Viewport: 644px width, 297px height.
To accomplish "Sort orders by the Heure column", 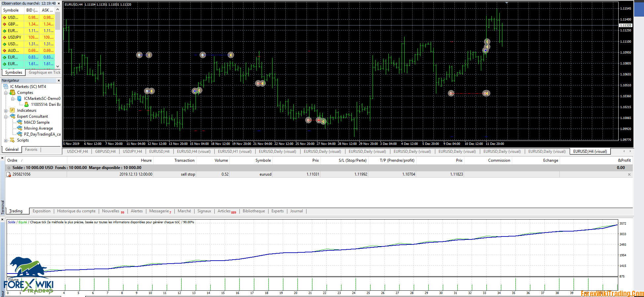I will pyautogui.click(x=110, y=160).
